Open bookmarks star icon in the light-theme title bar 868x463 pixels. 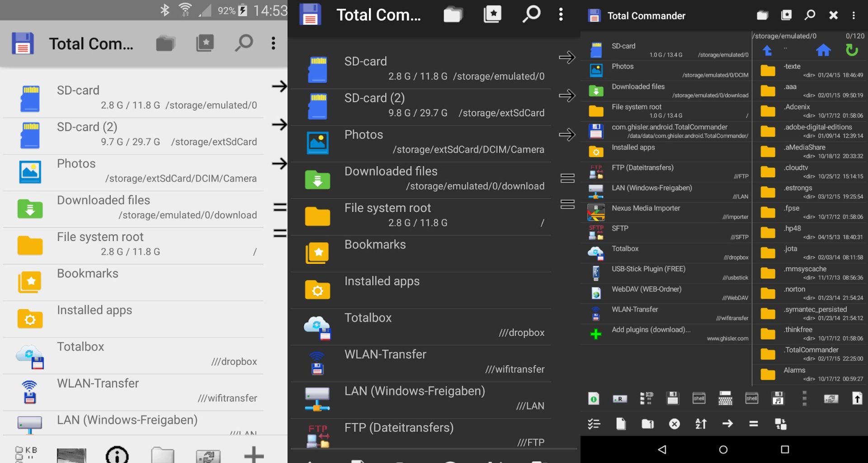click(x=205, y=43)
